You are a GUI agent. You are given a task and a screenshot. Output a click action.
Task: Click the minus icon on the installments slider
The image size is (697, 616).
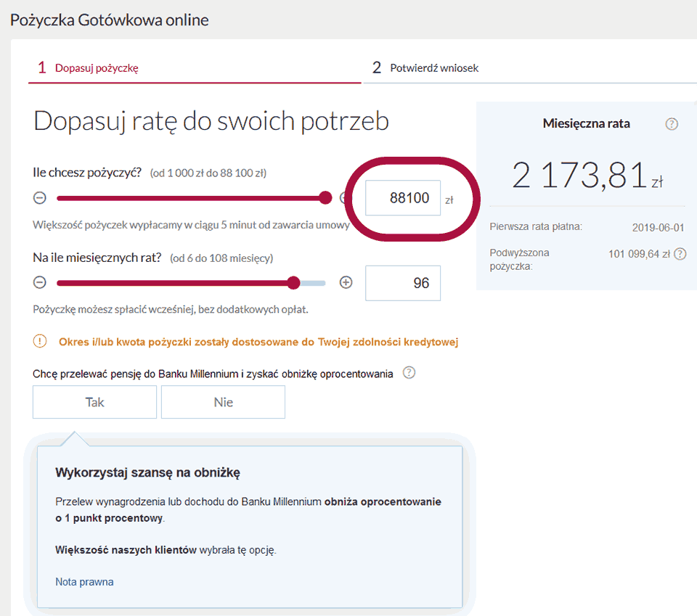[40, 282]
